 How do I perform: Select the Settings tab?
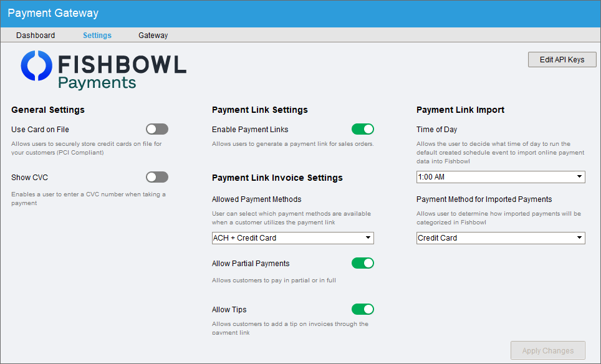point(97,36)
